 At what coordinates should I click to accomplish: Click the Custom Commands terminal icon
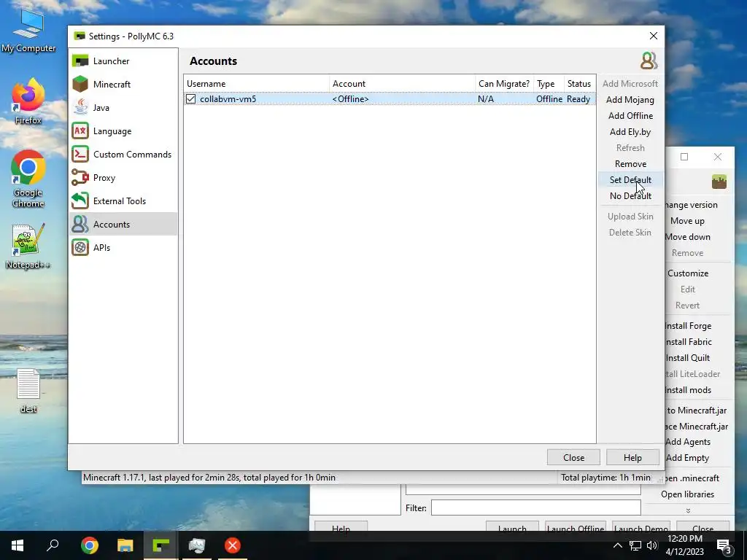click(80, 155)
